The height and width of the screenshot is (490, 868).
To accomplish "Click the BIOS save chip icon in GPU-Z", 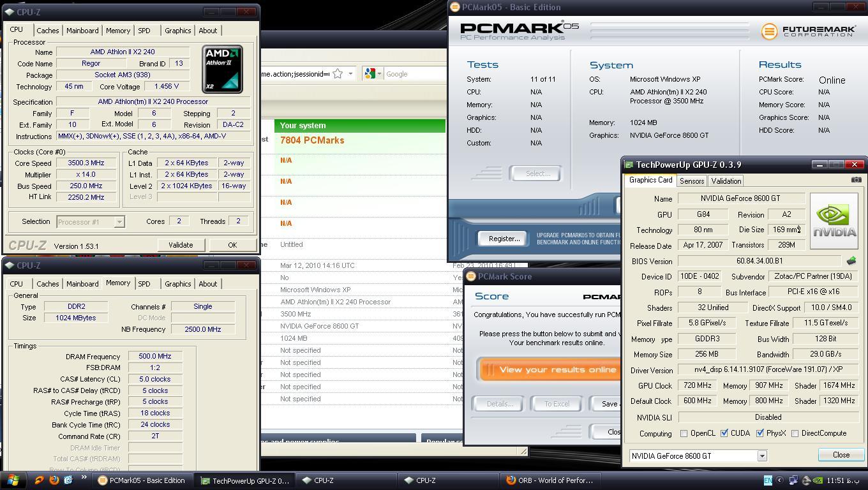I will coord(851,261).
